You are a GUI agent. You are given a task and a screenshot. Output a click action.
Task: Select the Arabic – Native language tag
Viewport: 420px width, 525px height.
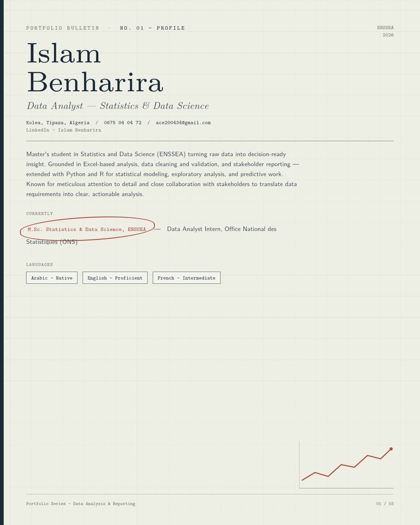[52, 278]
